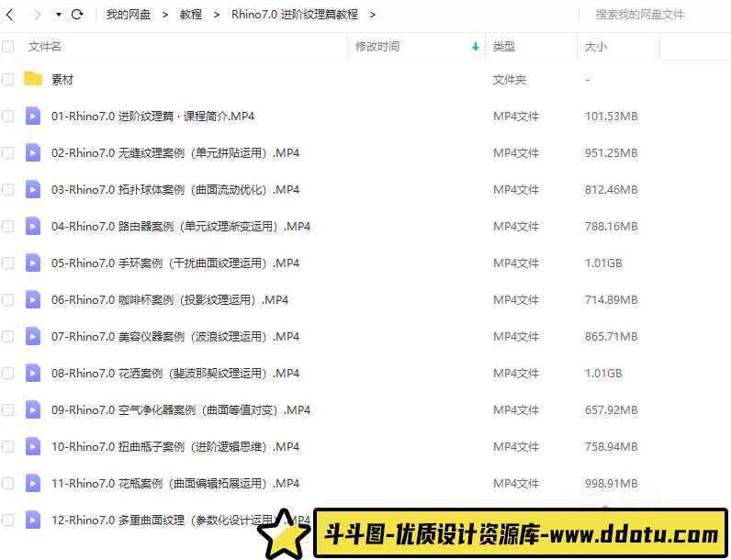Select the checkbox for 09 空气净化器案例
This screenshot has width=731, height=560.
pos(8,410)
